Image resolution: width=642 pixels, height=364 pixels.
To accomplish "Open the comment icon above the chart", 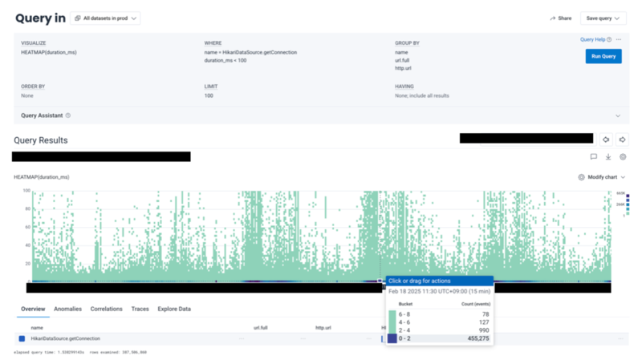I will [594, 156].
